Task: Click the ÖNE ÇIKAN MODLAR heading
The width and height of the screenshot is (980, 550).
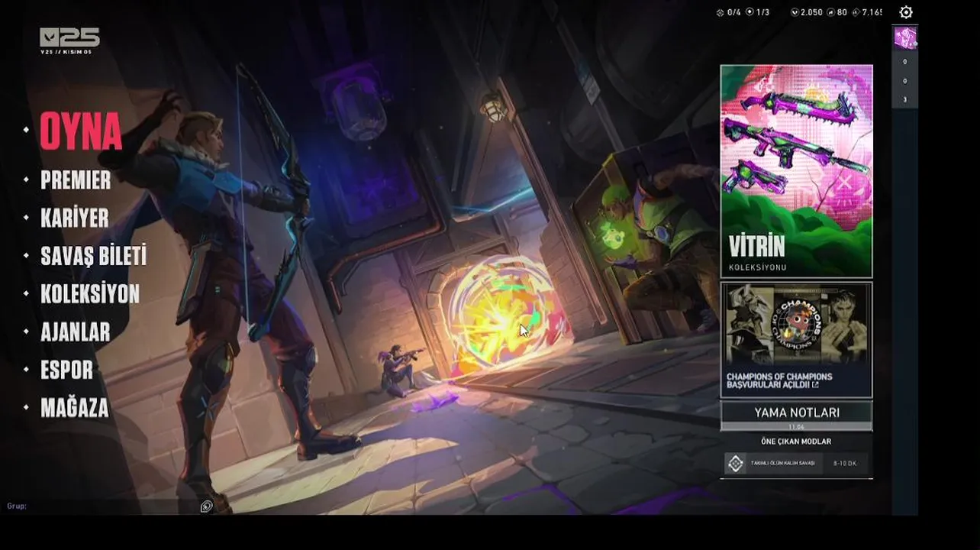Action: click(x=796, y=442)
